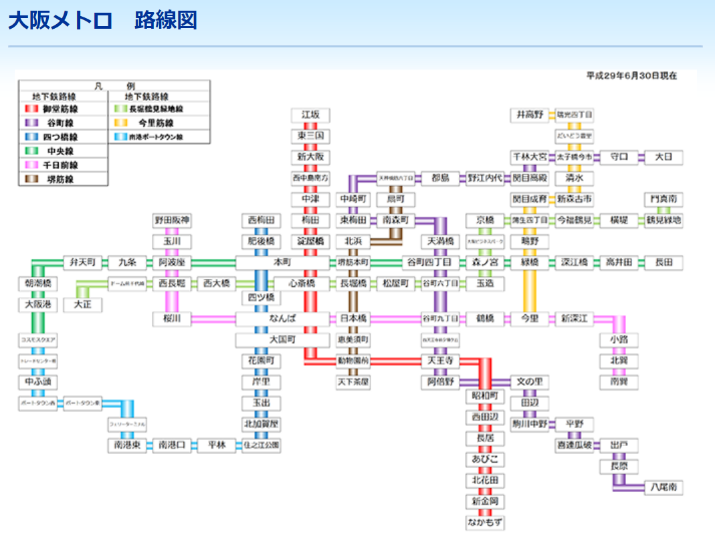Select the 淀屋橋 station box

(x=311, y=241)
